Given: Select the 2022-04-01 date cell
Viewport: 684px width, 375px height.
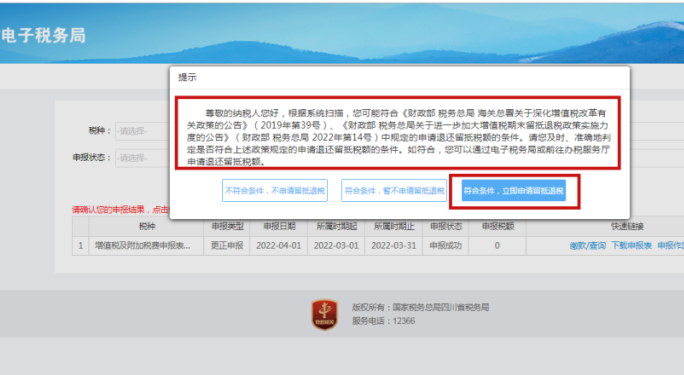Looking at the screenshot, I should click(x=279, y=245).
